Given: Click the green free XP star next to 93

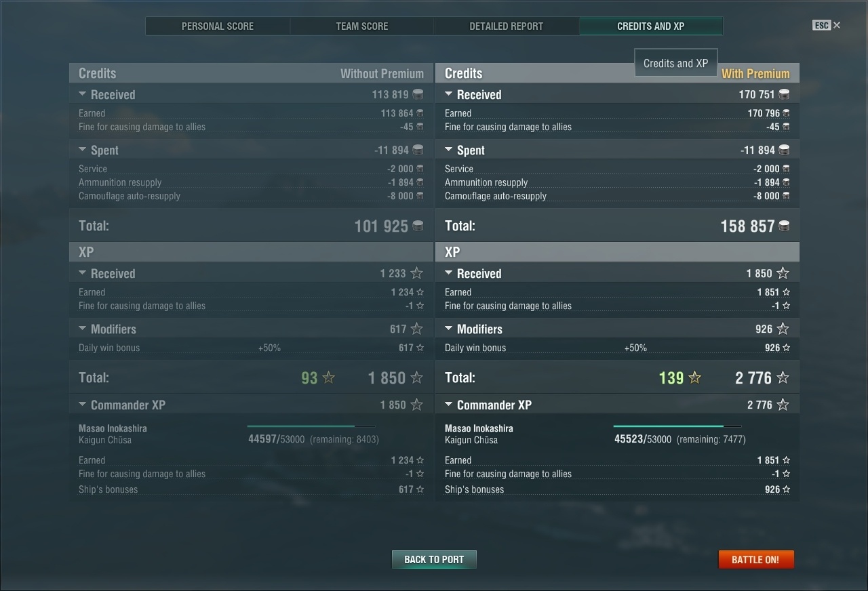Looking at the screenshot, I should tap(328, 378).
